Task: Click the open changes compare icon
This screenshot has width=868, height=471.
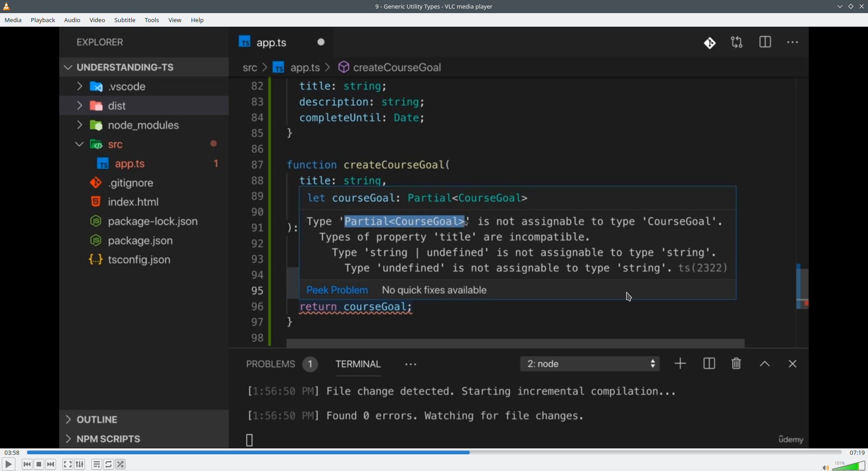Action: click(x=737, y=42)
